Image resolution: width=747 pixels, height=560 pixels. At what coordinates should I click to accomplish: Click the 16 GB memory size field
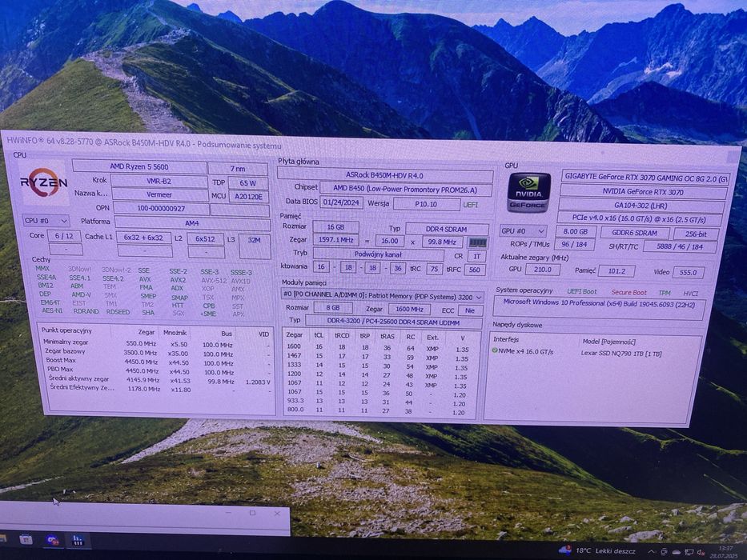click(x=335, y=227)
